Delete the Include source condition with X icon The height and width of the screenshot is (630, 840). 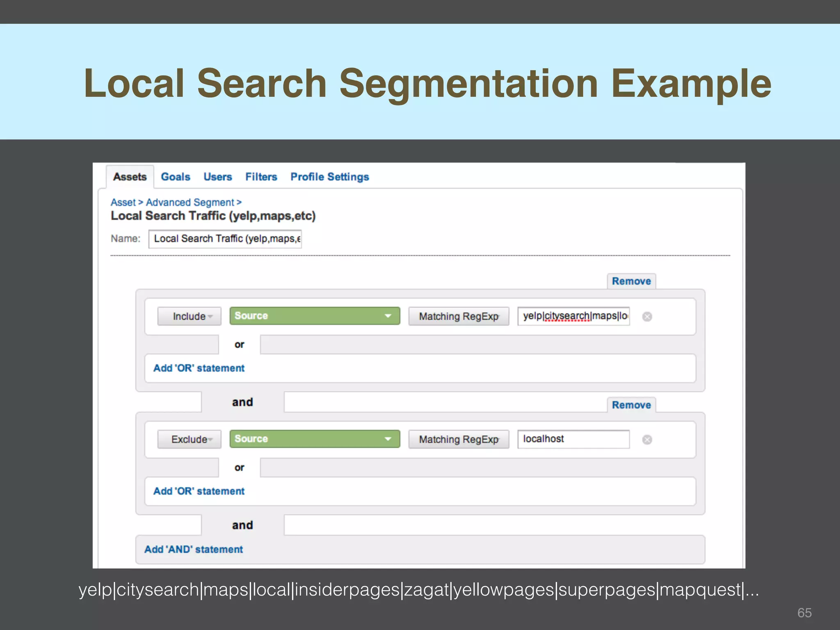tap(647, 317)
